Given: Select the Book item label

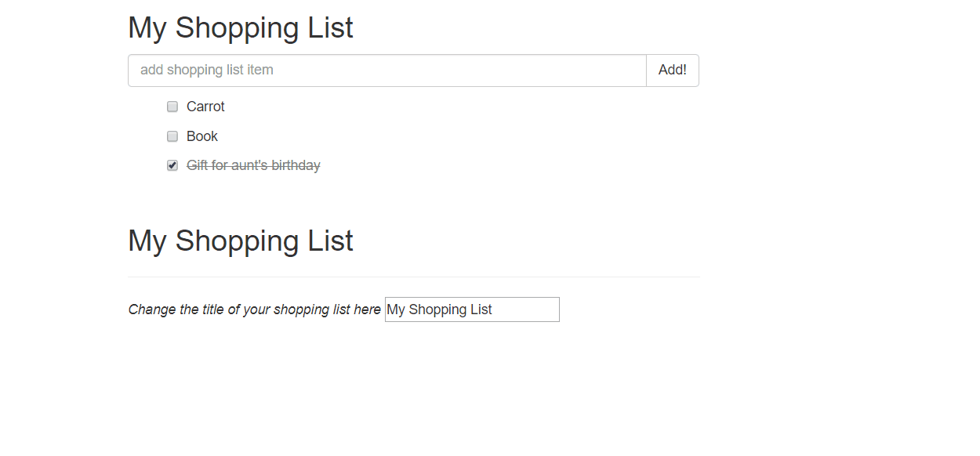Looking at the screenshot, I should 202,136.
